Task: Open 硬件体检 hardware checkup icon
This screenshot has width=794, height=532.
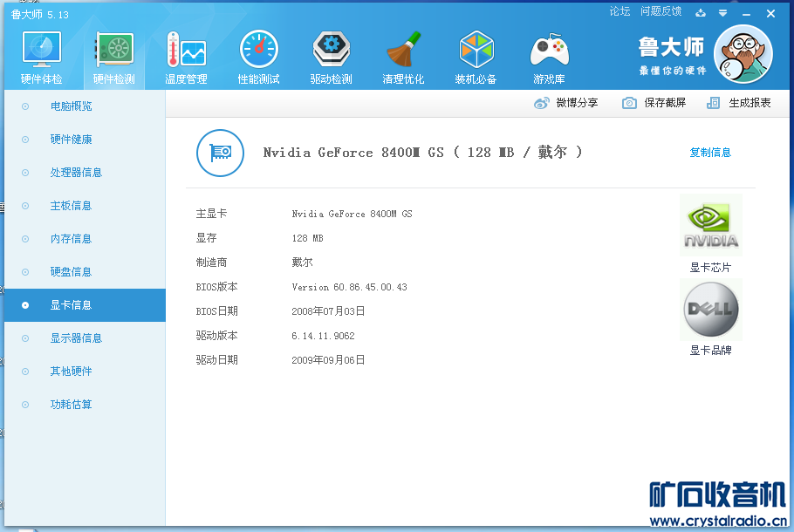Action: click(x=41, y=58)
